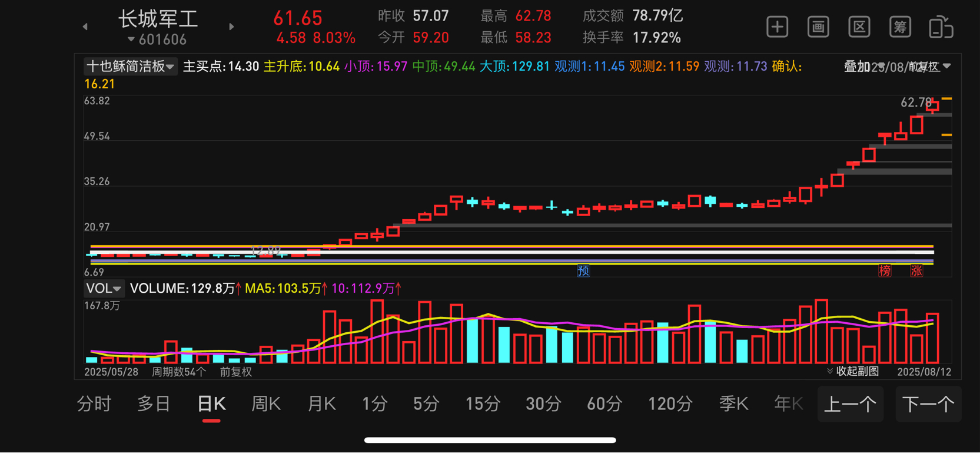Screen dimensions: 980x453
Task: Tap the 周期数54个 label
Action: [x=179, y=372]
